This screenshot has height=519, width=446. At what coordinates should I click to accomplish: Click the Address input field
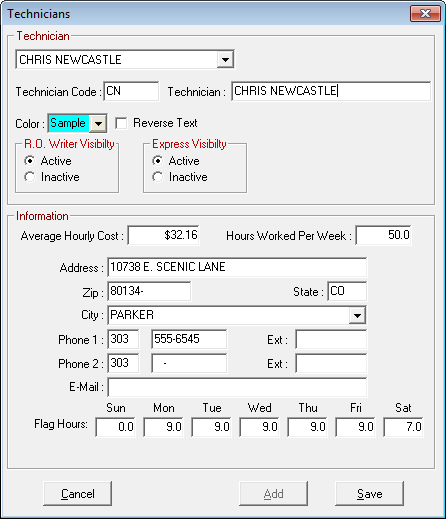[x=237, y=267]
